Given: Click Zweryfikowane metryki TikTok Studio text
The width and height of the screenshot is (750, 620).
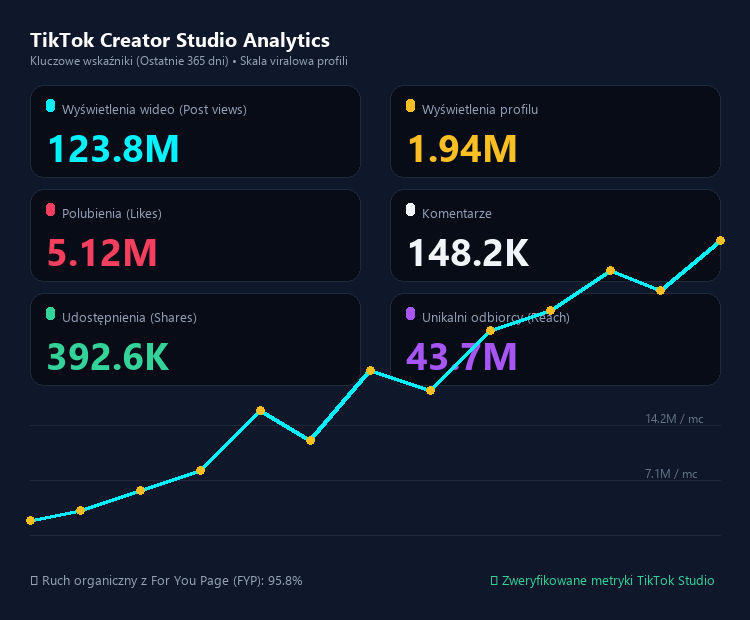Looking at the screenshot, I should [608, 581].
